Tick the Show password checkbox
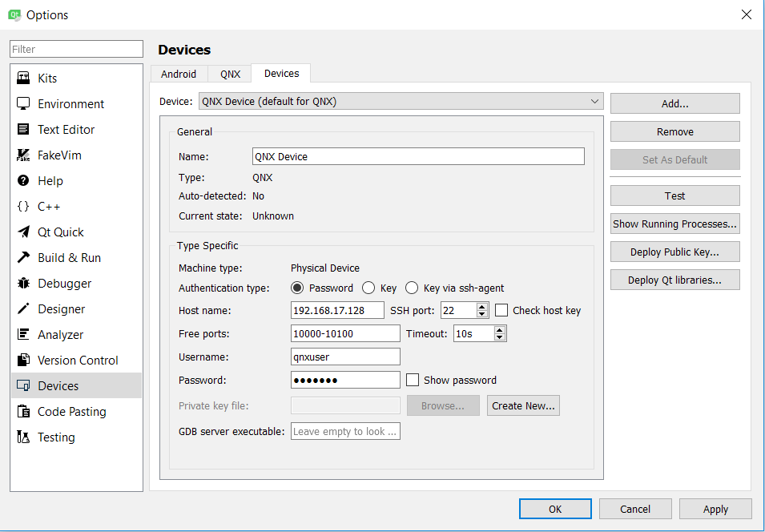Image resolution: width=765 pixels, height=532 pixels. point(413,380)
